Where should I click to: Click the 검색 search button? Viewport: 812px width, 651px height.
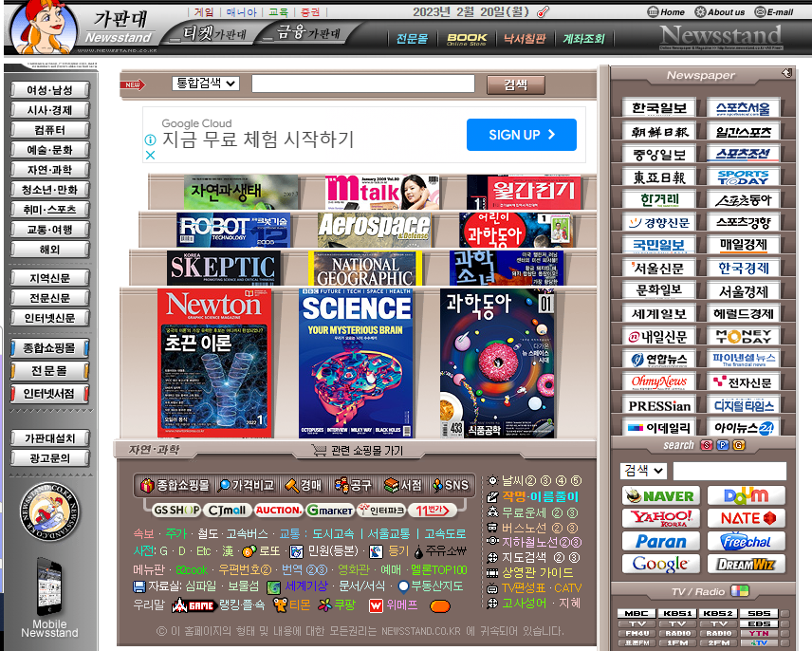pos(516,85)
